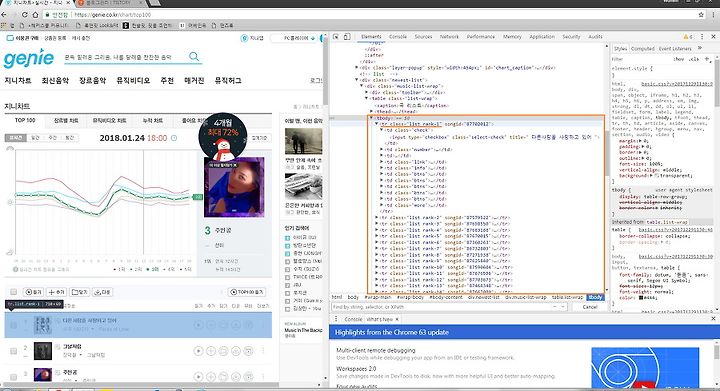Image resolution: width=720 pixels, height=391 pixels.
Task: Click Chrome home icon
Action: pos(35,15)
